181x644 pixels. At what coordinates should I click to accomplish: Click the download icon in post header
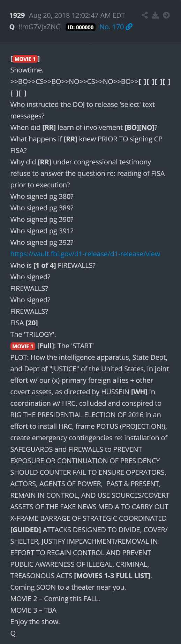[x=156, y=15]
